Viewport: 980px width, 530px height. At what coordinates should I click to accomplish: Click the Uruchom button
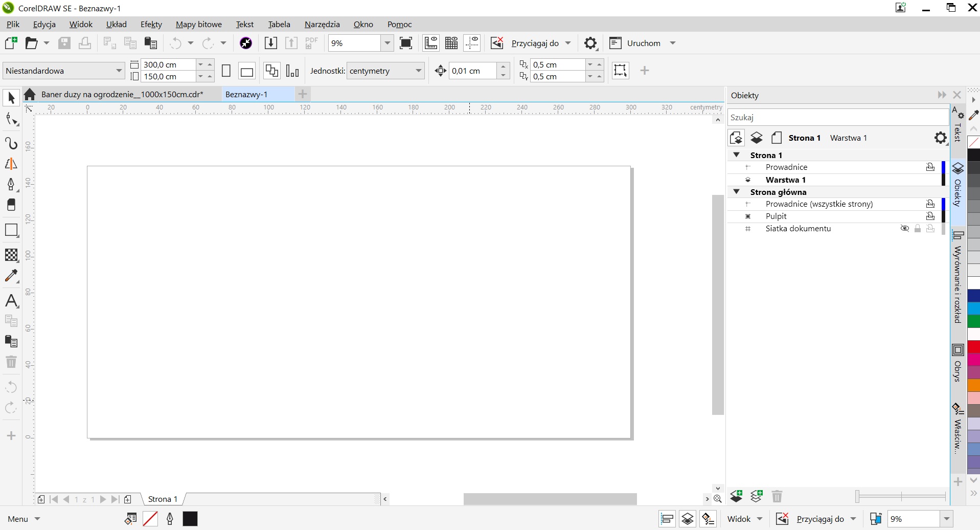pyautogui.click(x=643, y=43)
